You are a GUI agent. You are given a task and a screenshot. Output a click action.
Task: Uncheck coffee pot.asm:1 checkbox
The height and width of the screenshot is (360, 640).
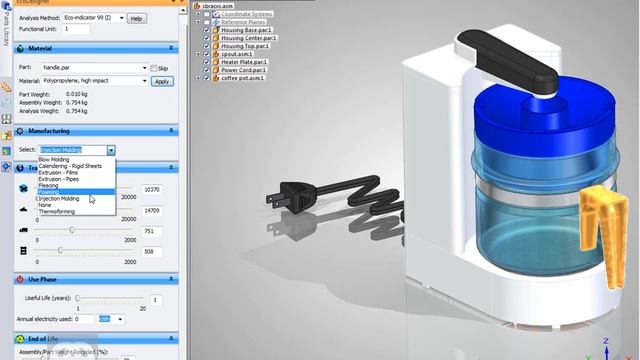pos(207,78)
